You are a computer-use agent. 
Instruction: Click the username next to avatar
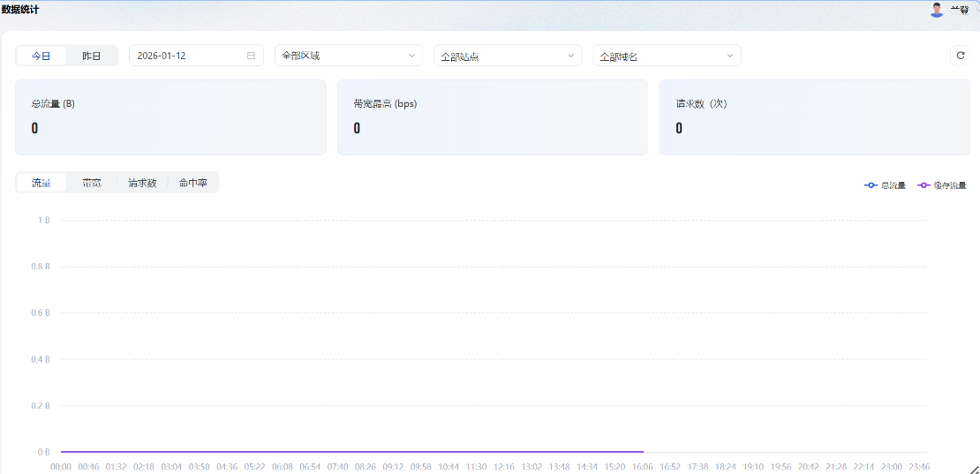pos(960,10)
